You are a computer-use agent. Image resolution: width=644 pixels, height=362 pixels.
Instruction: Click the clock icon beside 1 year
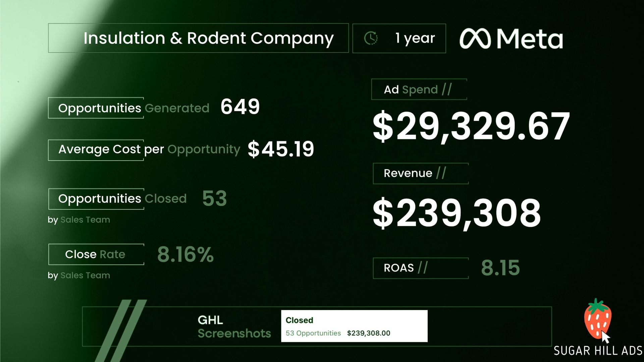tap(371, 38)
